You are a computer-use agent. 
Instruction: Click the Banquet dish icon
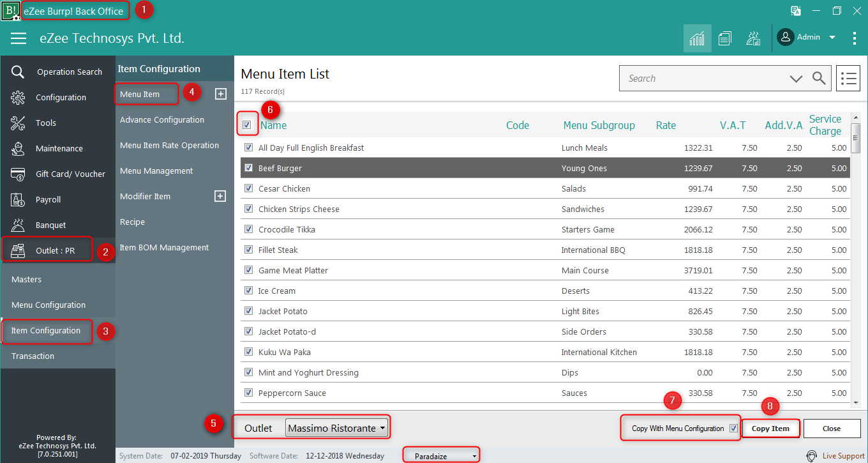point(18,225)
